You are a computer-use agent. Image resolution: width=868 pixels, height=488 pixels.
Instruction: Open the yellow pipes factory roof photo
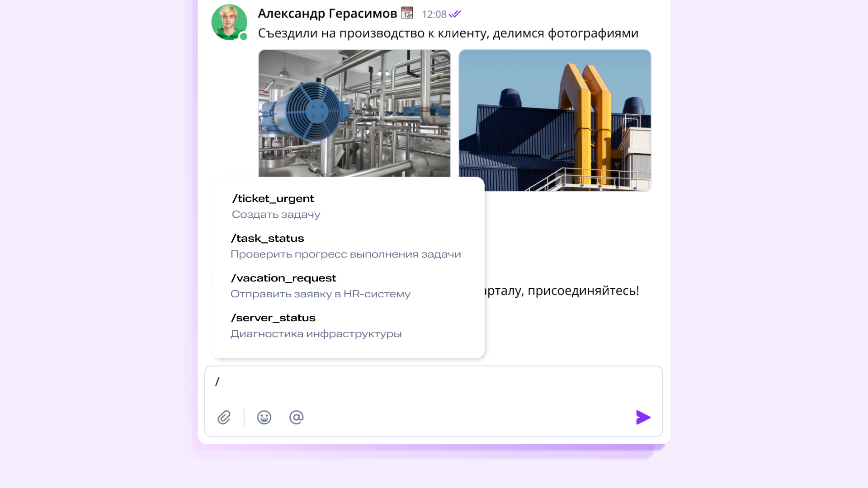tap(555, 120)
